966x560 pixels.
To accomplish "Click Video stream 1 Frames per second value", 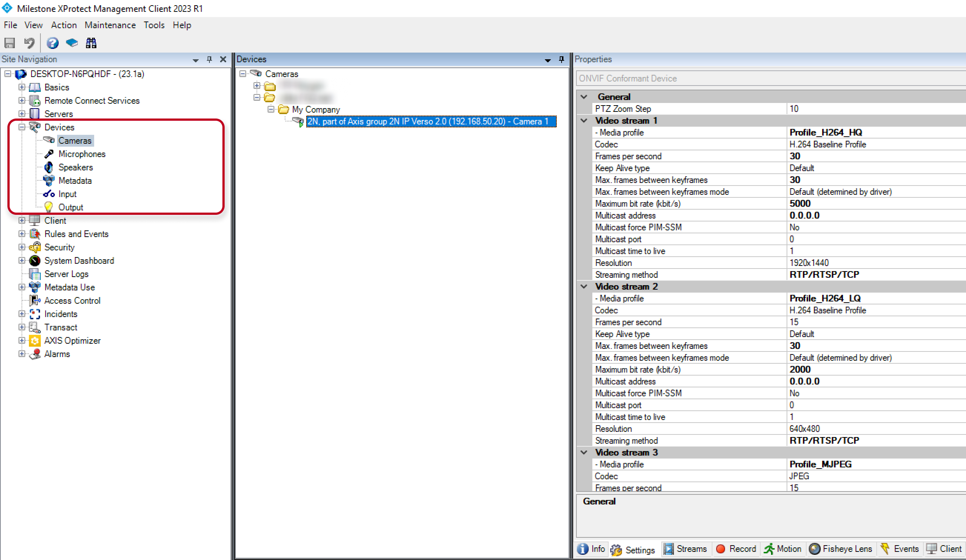I will click(x=876, y=156).
